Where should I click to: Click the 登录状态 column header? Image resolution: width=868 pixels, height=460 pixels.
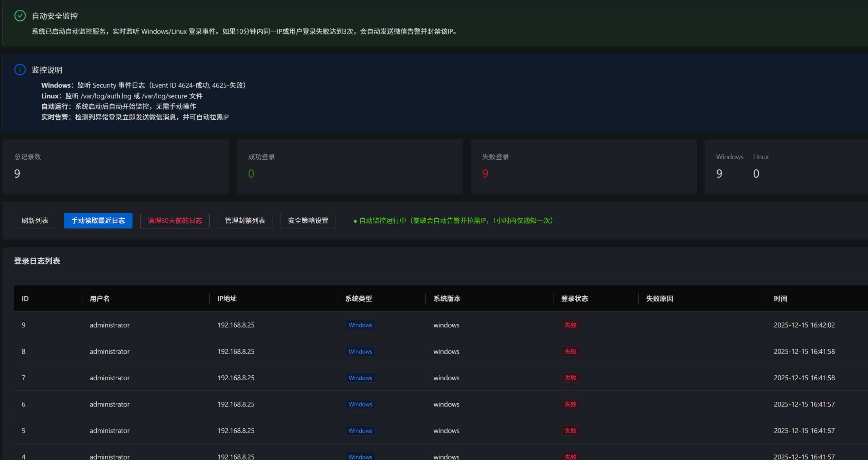click(x=574, y=299)
